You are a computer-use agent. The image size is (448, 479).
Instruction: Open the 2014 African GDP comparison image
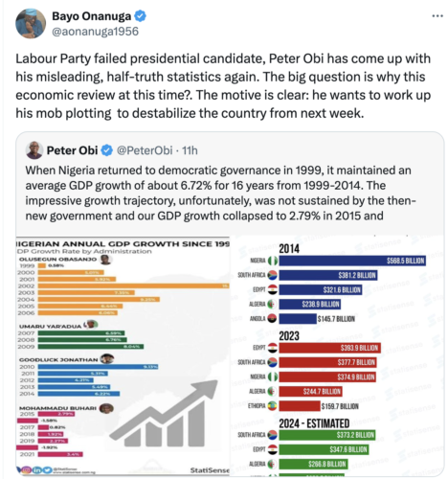[337, 355]
